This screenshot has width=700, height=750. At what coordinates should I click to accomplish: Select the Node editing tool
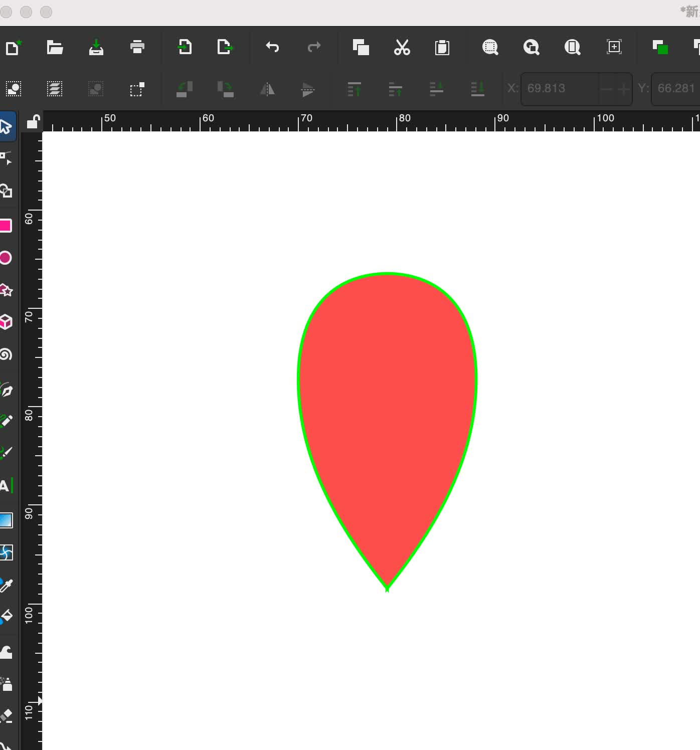click(x=6, y=158)
